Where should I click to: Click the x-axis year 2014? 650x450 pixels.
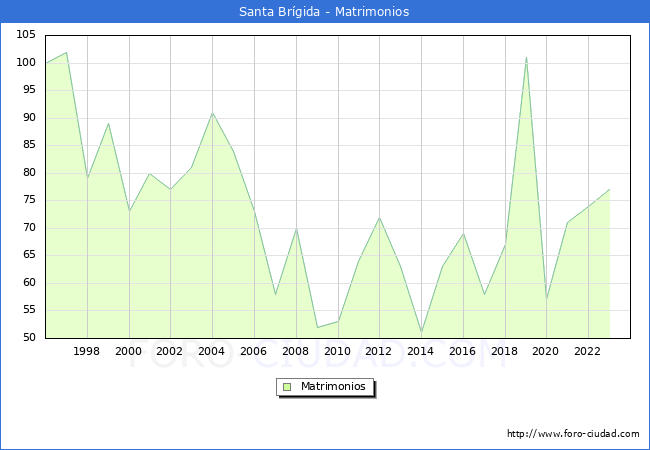click(420, 351)
